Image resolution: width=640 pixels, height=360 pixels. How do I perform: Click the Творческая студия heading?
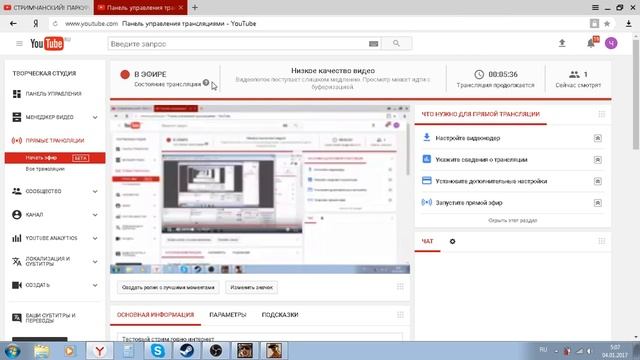coord(44,73)
